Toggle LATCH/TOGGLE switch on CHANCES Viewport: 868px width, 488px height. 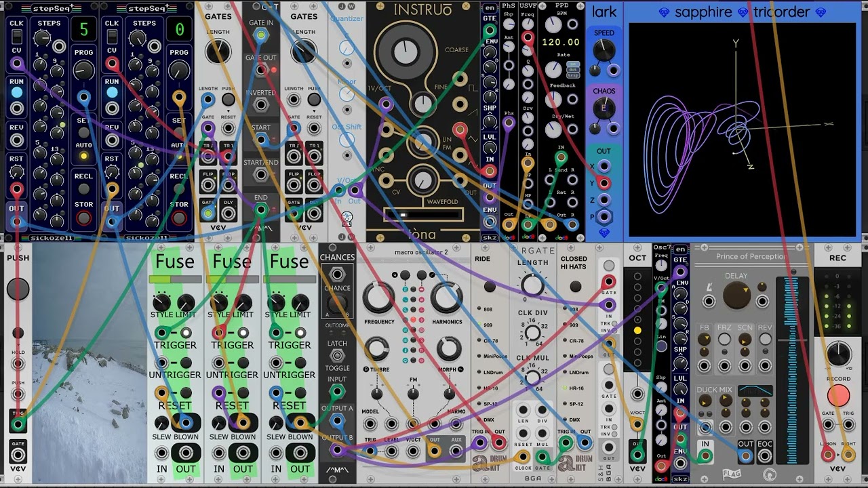(x=337, y=356)
